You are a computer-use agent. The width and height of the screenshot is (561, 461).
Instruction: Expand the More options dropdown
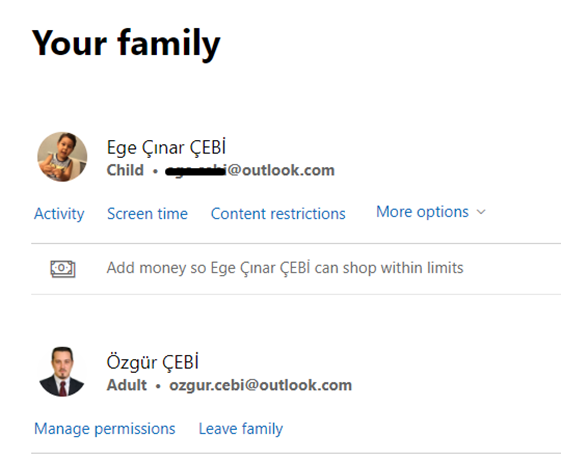click(431, 212)
